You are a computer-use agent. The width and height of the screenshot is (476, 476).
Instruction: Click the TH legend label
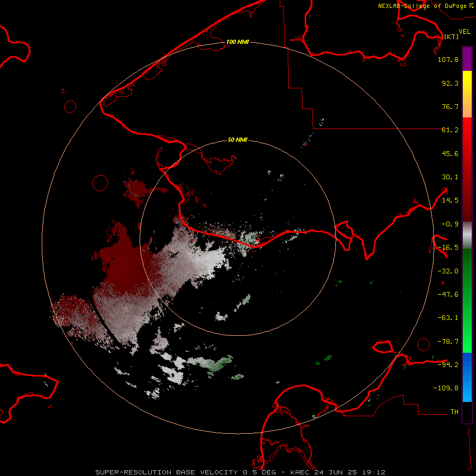(454, 411)
